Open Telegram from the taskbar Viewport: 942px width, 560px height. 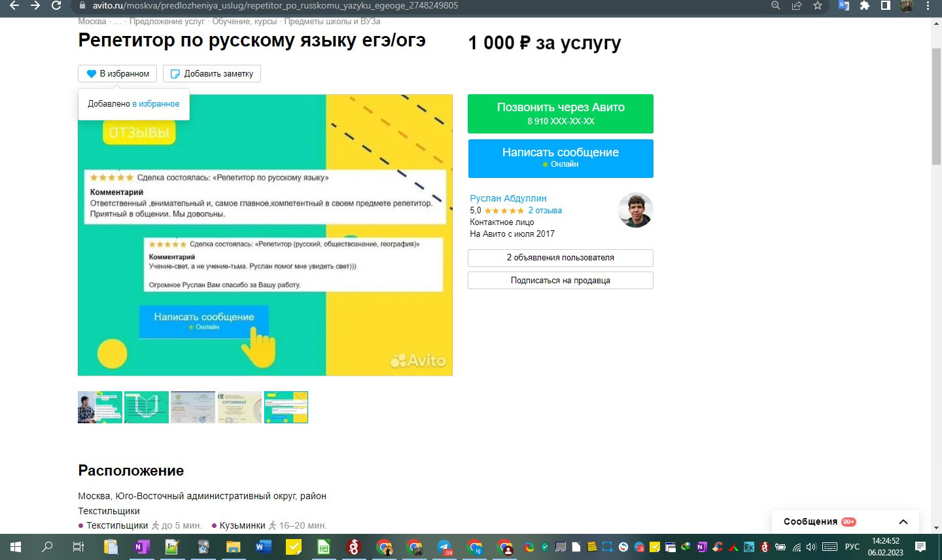click(x=445, y=547)
